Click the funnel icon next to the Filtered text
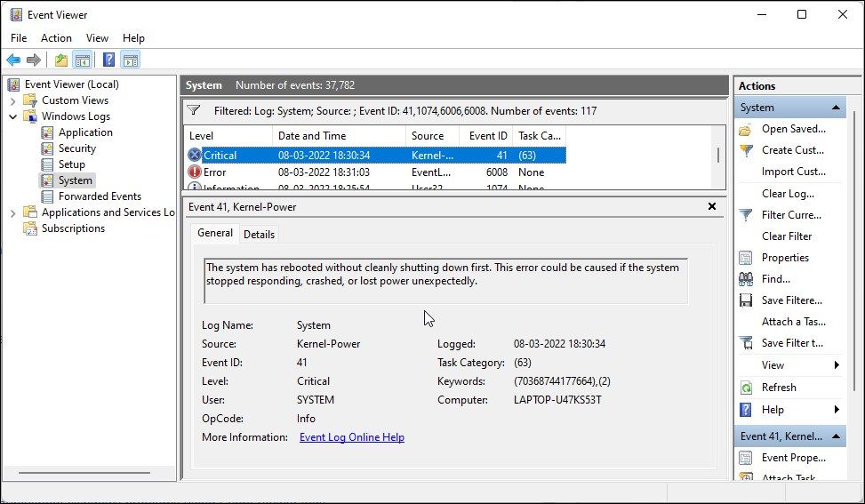This screenshot has width=865, height=504. [x=194, y=111]
